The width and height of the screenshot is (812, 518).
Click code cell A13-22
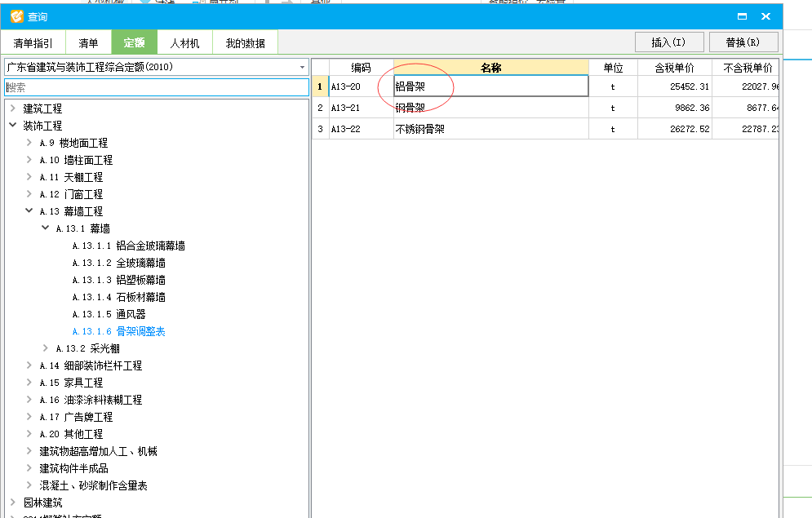[x=361, y=129]
